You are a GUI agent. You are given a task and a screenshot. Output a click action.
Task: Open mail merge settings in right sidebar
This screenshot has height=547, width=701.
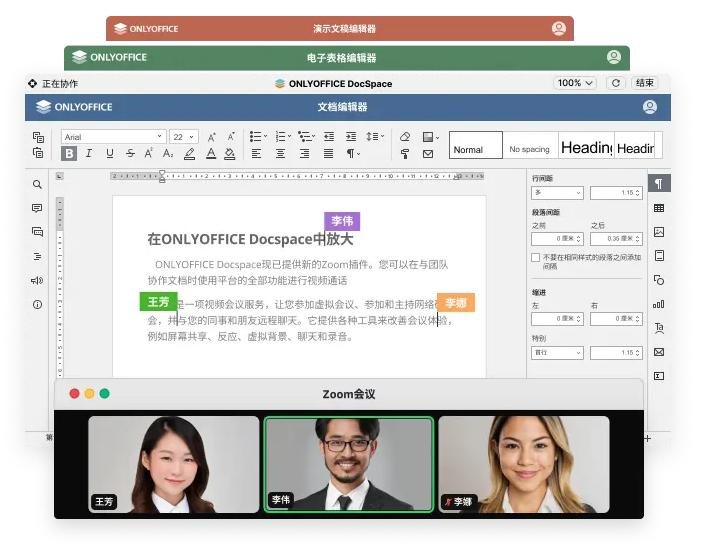pos(659,352)
